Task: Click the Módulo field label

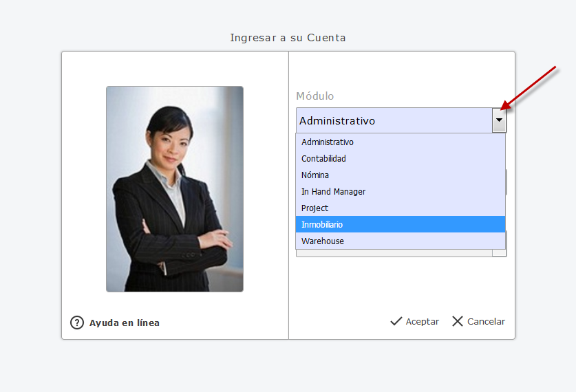Action: [314, 96]
